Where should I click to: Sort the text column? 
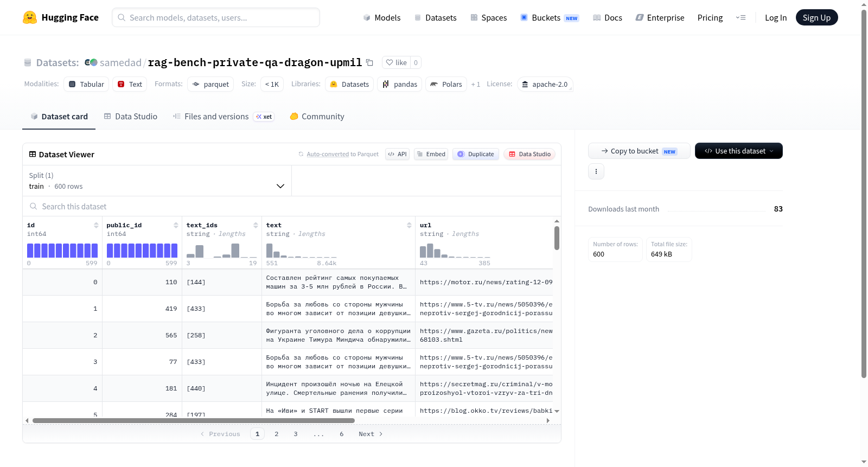pyautogui.click(x=409, y=225)
